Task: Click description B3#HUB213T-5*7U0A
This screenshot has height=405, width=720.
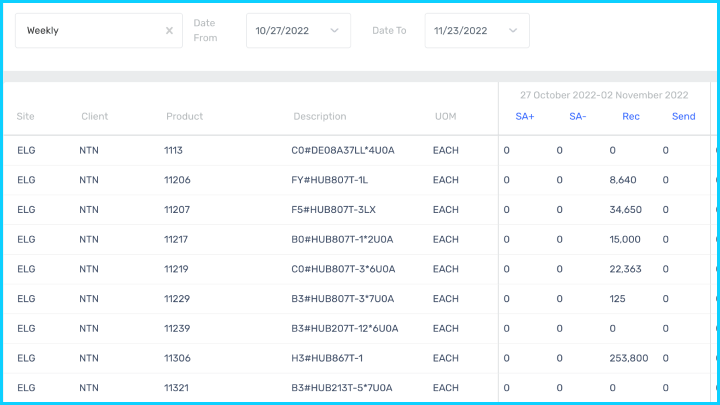Action: (342, 388)
